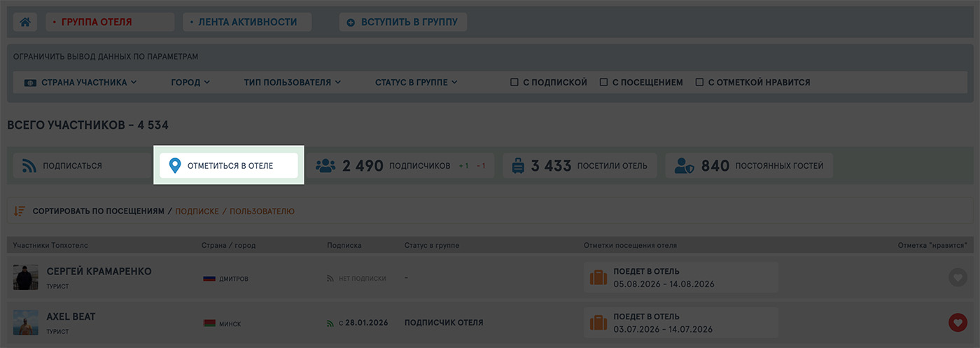The image size is (980, 348).
Task: Click Отметиться в отеле button
Action: 229,166
